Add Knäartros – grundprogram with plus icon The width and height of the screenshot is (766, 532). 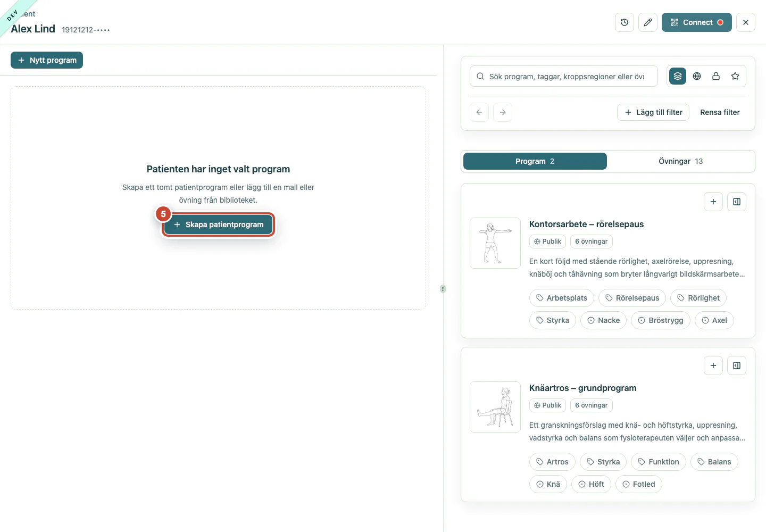point(713,365)
